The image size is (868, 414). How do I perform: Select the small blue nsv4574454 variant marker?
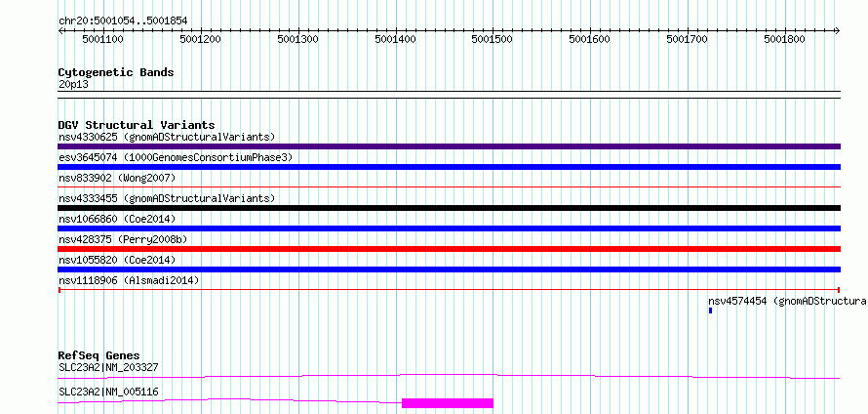point(710,310)
